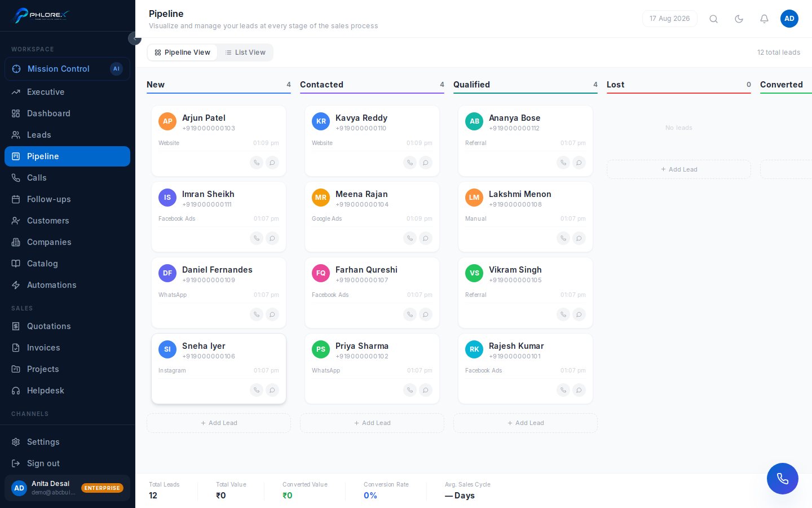Viewport: 812px width, 508px height.
Task: Switch to Pipeline View tab
Action: click(182, 52)
